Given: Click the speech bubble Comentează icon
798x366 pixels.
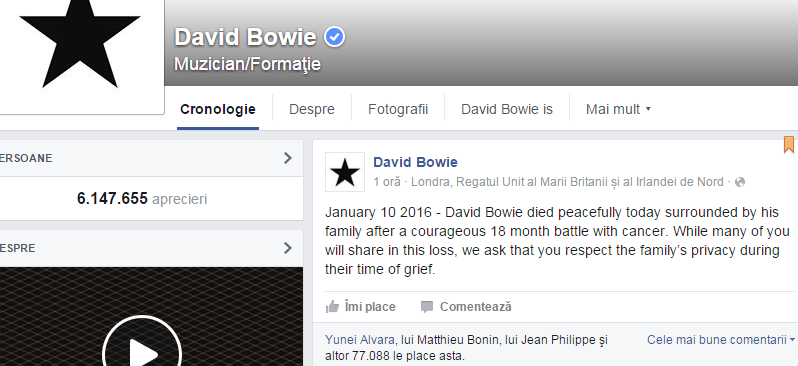Looking at the screenshot, I should [x=427, y=306].
